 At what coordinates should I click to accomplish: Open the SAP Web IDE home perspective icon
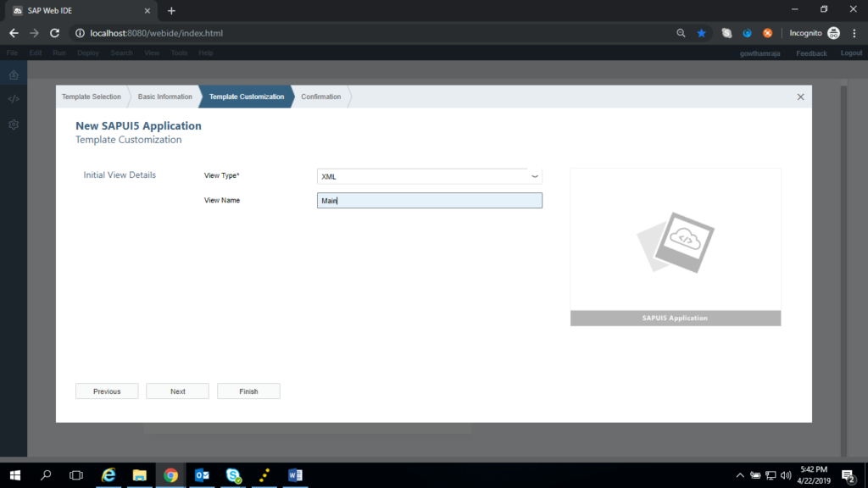[x=14, y=75]
